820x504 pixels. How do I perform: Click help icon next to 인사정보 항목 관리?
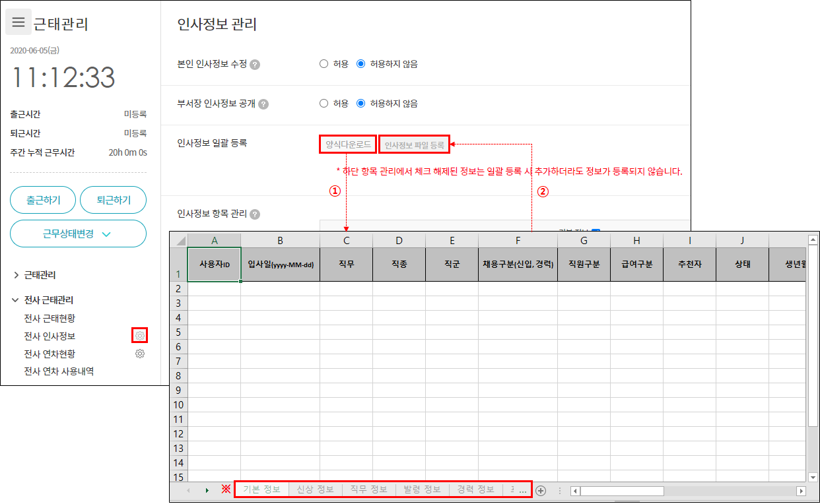(x=255, y=214)
